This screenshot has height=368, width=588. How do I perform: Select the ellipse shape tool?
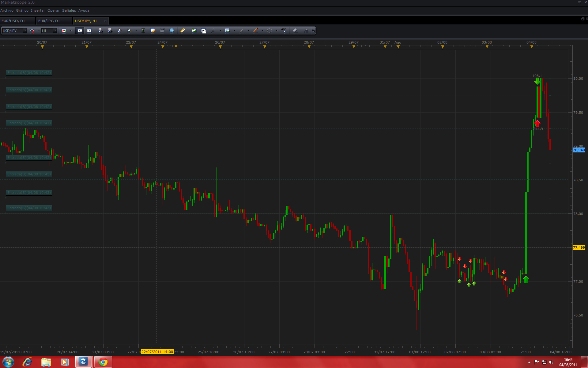(269, 30)
